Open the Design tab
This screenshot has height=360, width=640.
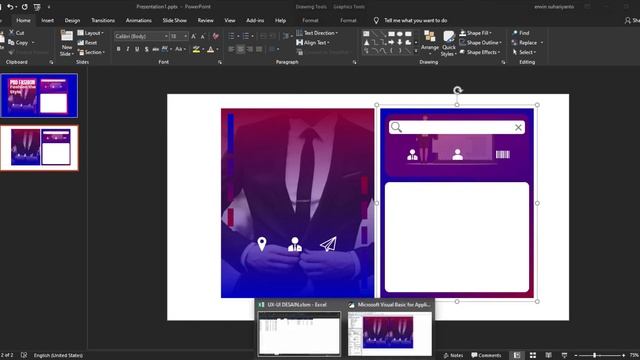click(x=72, y=20)
